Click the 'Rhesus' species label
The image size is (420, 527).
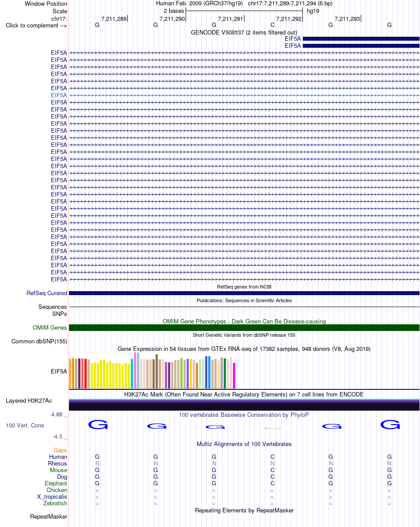[57, 463]
